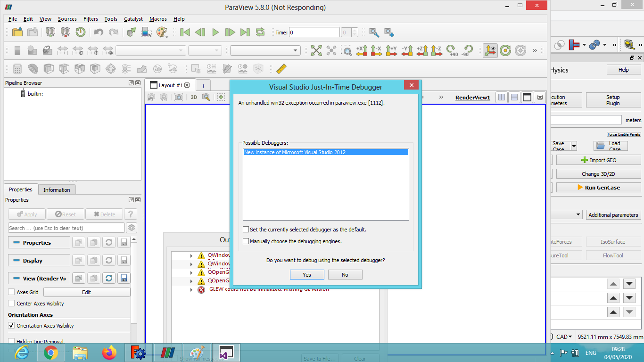Viewport: 644px width, 362px height.
Task: Click the Rotate 90 clockwise camera icon
Action: [x=451, y=50]
